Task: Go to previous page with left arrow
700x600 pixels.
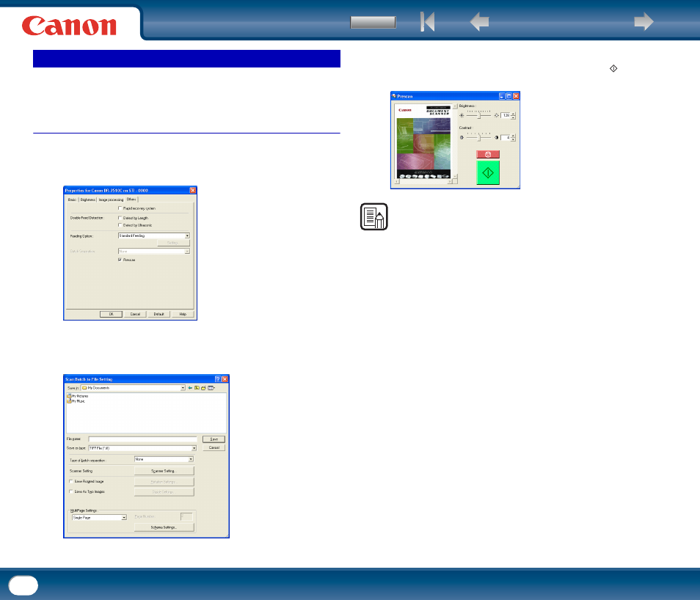Action: [x=479, y=21]
